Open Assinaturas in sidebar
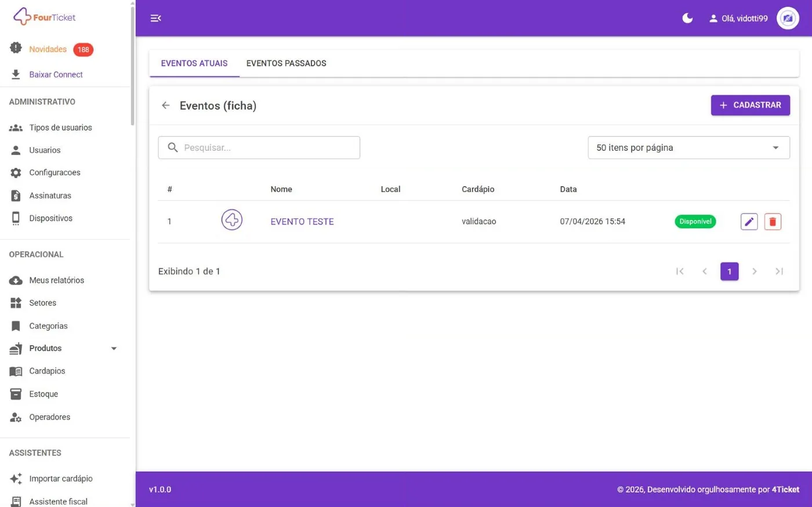Image resolution: width=812 pixels, height=507 pixels. (x=50, y=195)
